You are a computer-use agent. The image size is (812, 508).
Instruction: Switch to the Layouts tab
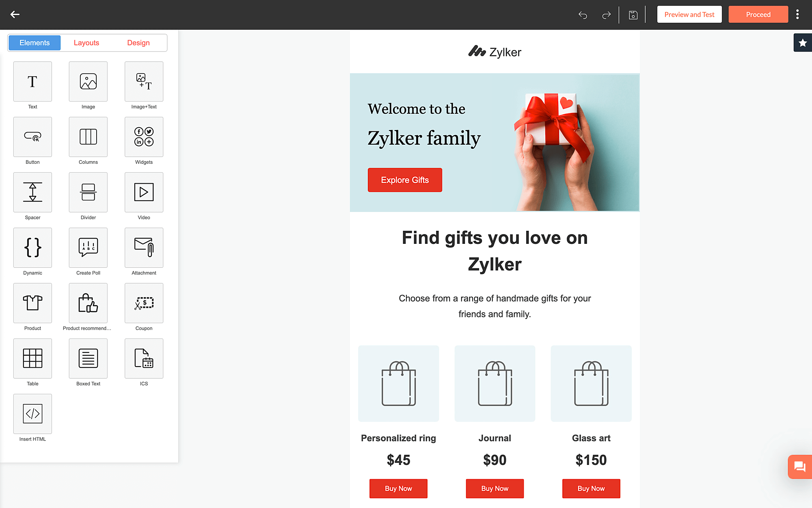[x=86, y=42]
